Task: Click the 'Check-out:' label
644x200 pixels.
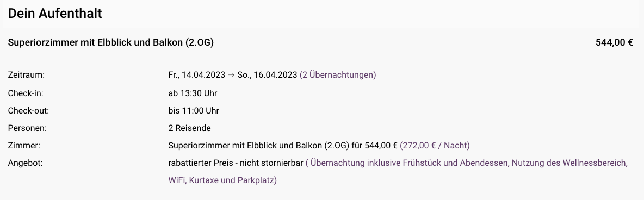Action: point(28,111)
